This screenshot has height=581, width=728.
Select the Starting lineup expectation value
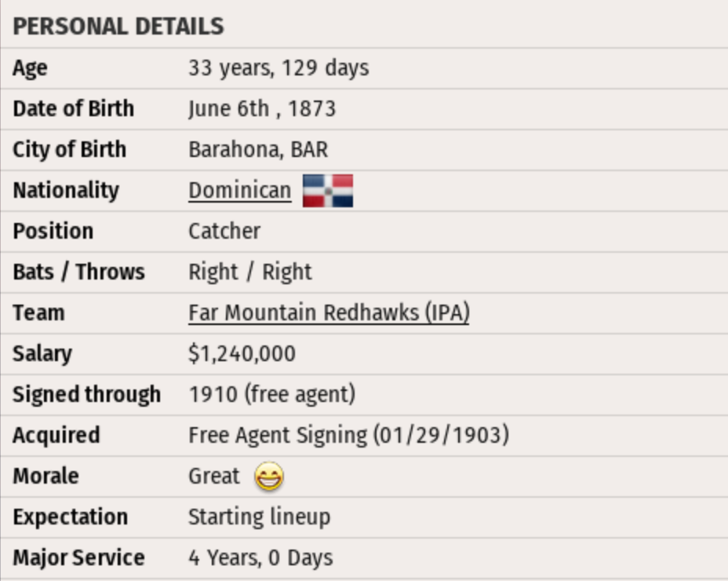click(259, 517)
